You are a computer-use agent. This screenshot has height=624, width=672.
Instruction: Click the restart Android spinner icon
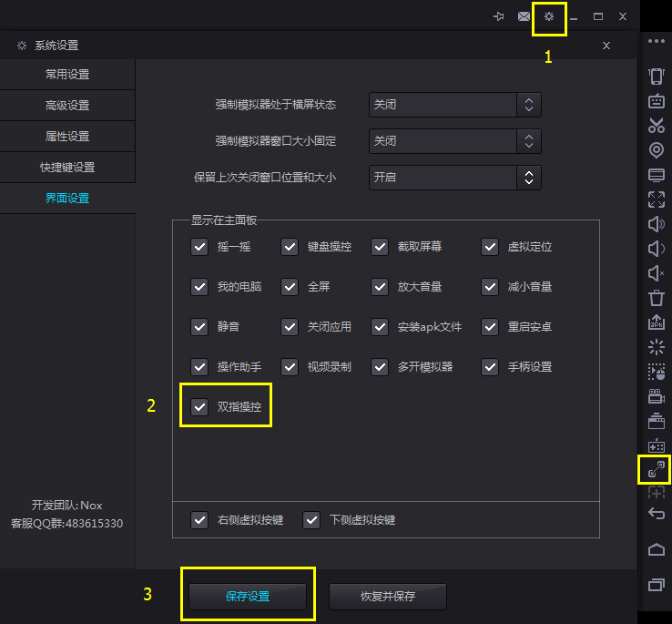coord(657,347)
